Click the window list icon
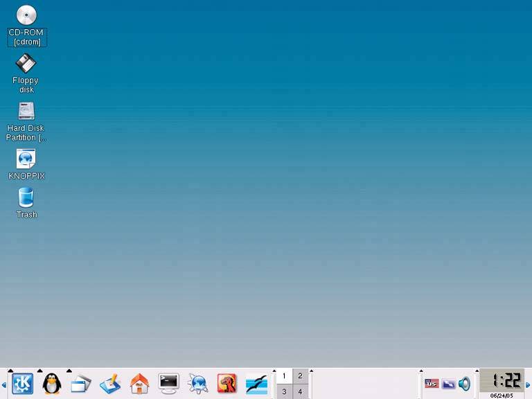The height and width of the screenshot is (399, 532). click(81, 383)
